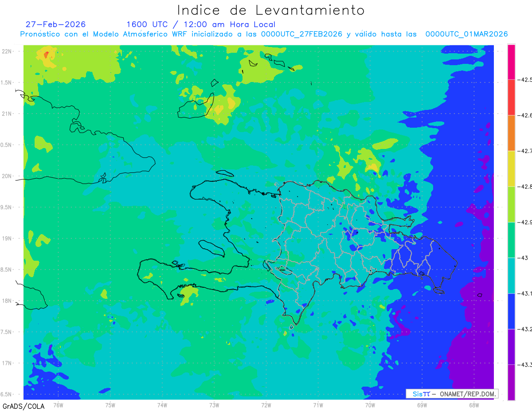This screenshot has width=532, height=411.
Task: Pick the purple legend swatch below -43.2
Action: (x=511, y=347)
